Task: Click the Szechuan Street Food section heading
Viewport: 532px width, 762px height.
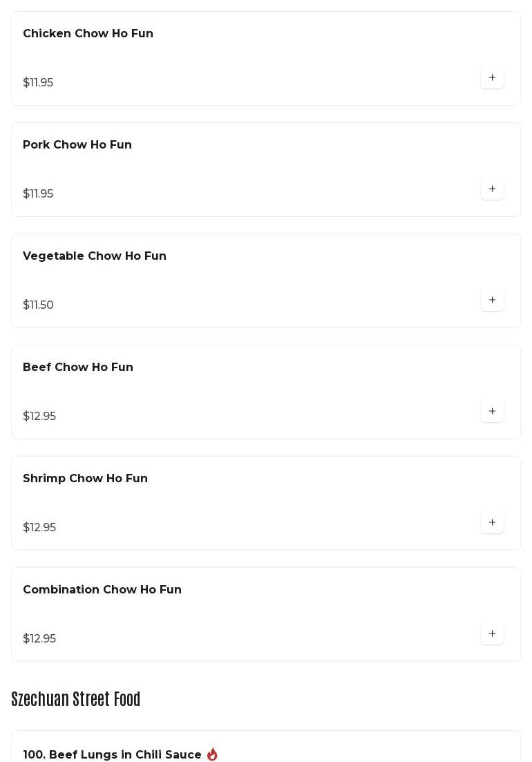Action: 76,699
